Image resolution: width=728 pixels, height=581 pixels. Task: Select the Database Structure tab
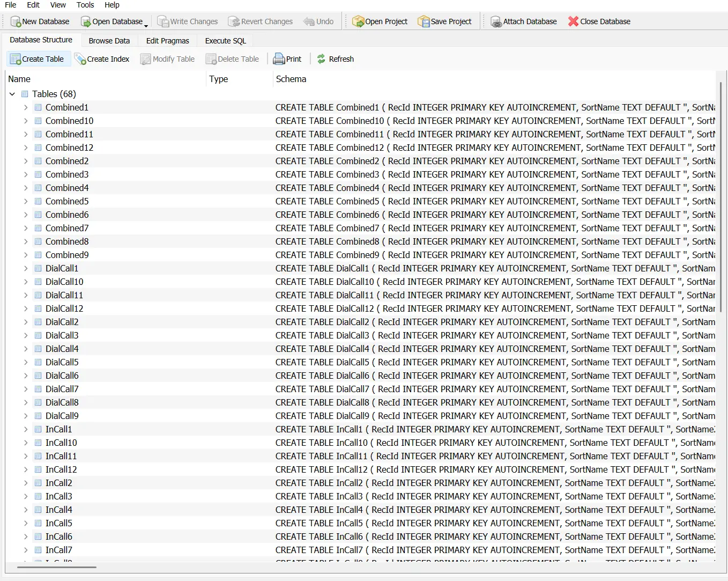41,40
